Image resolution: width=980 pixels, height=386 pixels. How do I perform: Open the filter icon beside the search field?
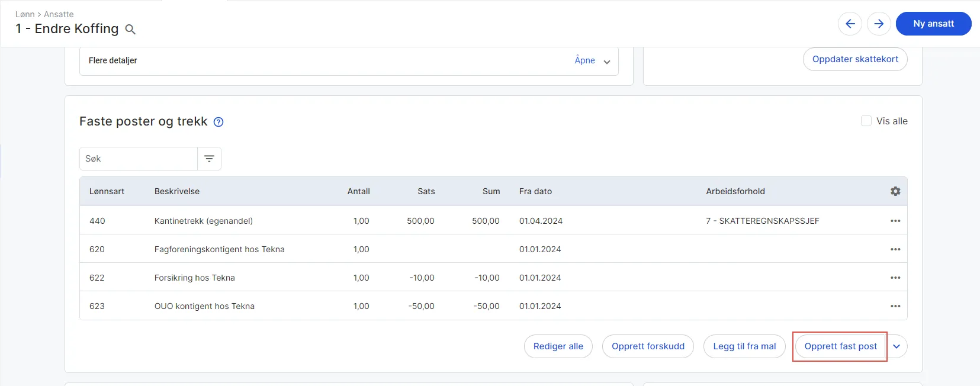[209, 159]
